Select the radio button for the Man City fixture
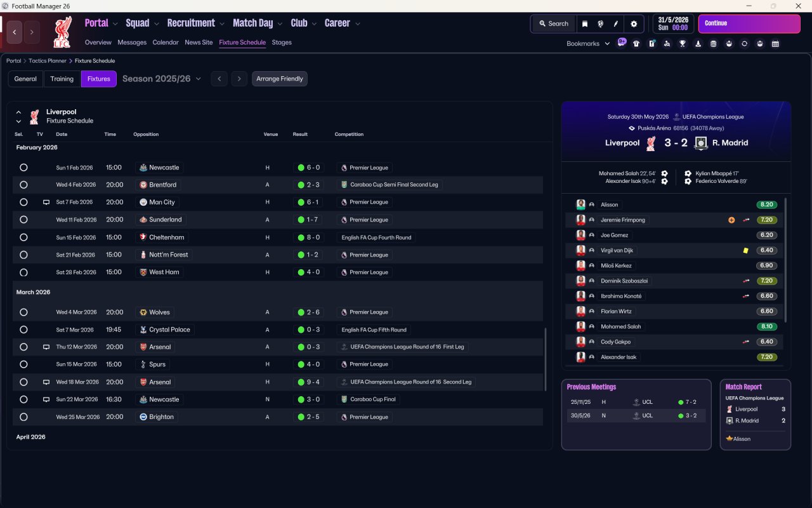812x508 pixels. click(23, 202)
